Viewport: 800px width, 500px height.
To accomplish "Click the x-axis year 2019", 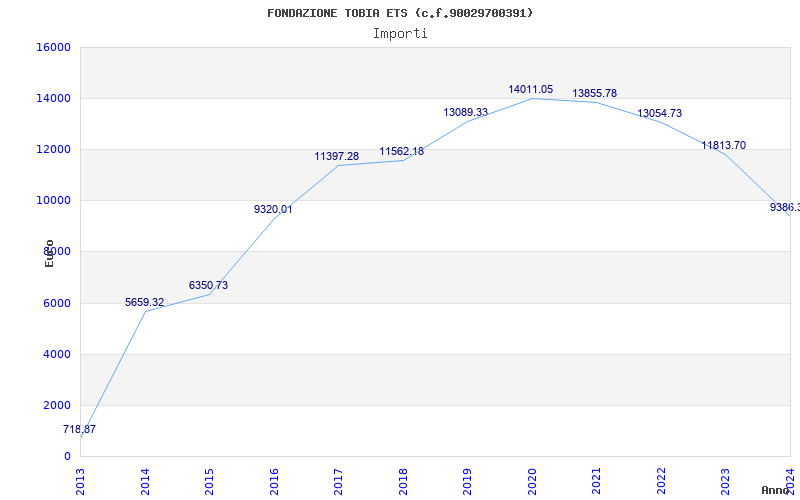I will coord(467,481).
